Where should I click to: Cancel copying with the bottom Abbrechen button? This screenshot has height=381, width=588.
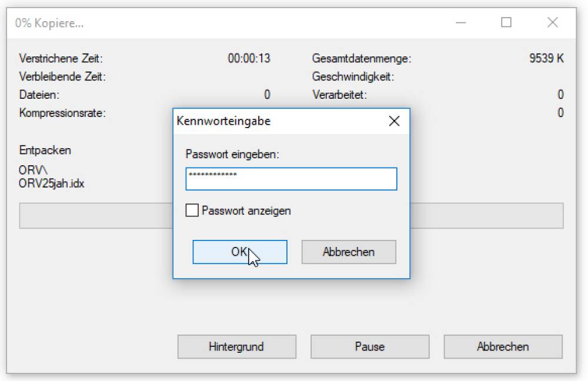click(x=503, y=346)
